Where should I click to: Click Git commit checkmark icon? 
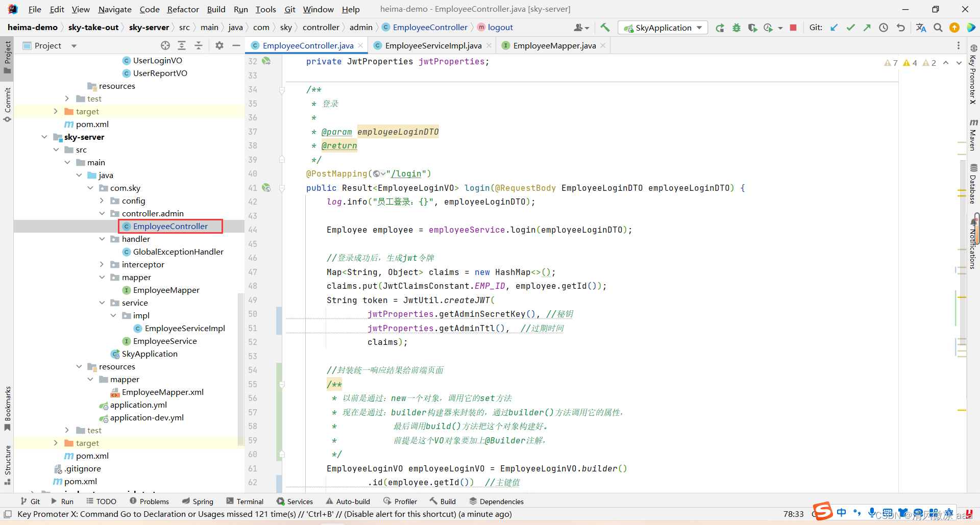(x=850, y=28)
